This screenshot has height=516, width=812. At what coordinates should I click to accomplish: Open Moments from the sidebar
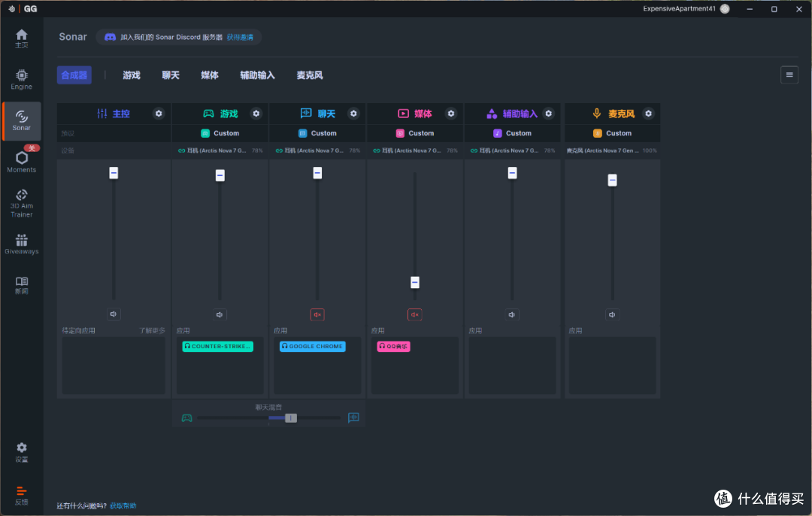click(x=21, y=162)
